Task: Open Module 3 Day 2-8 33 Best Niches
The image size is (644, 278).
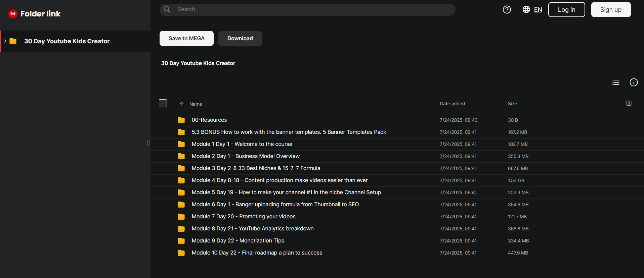Action: click(x=256, y=168)
